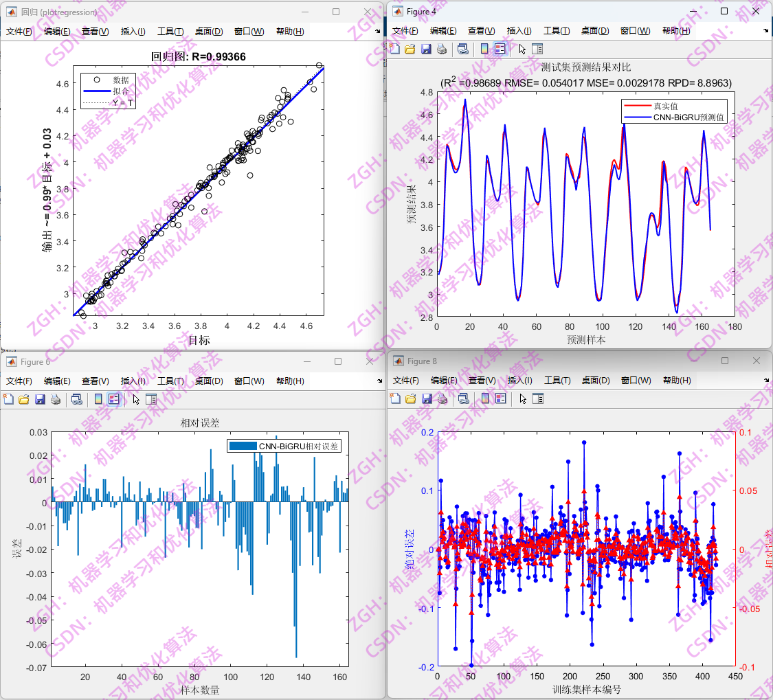Viewport: 773px width, 700px height.
Task: Toggle Edit Plot arrow in Figure 8 toolbar
Action: click(523, 398)
